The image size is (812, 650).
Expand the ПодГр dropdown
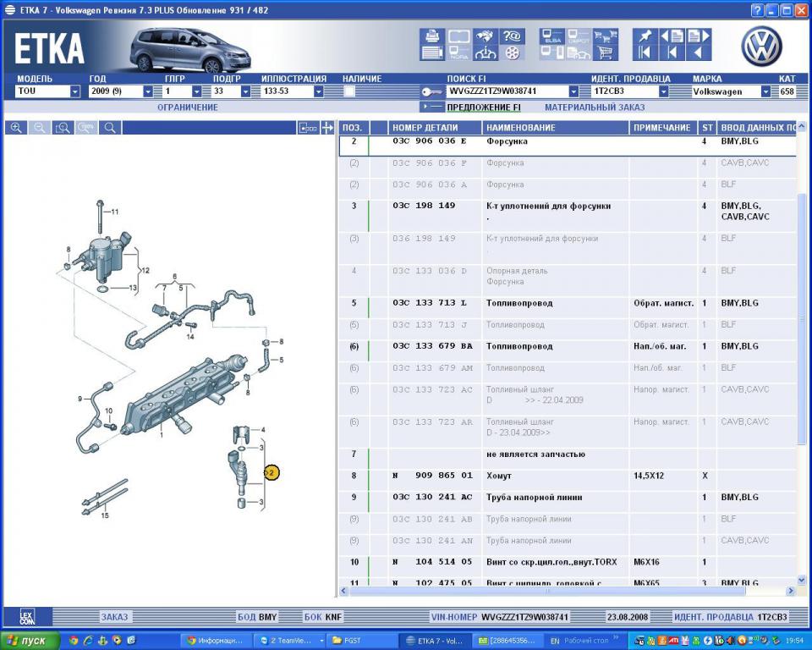245,91
